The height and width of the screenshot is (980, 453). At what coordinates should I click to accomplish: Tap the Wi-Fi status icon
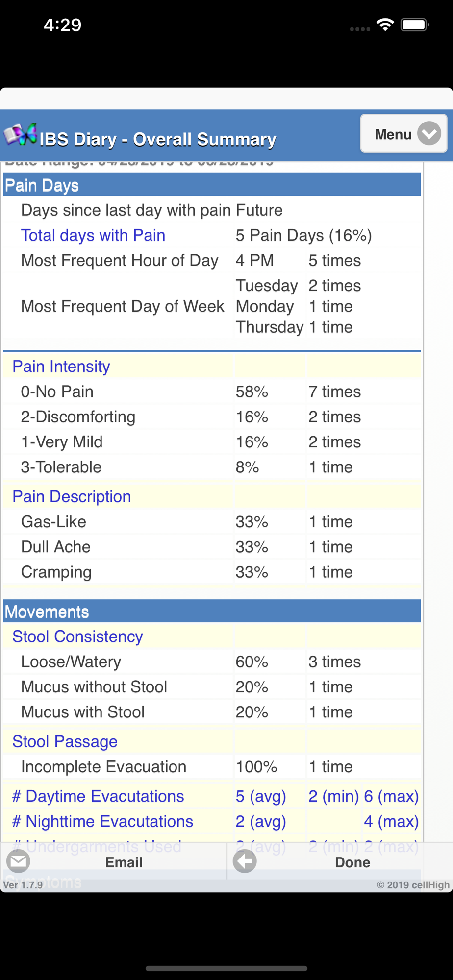click(385, 24)
